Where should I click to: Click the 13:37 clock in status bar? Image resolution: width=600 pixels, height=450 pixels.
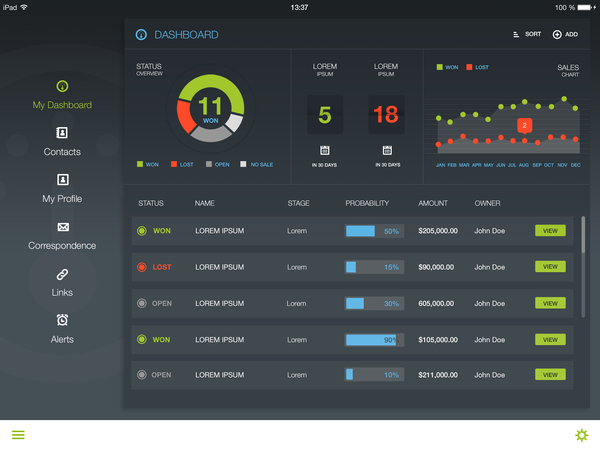click(x=300, y=8)
